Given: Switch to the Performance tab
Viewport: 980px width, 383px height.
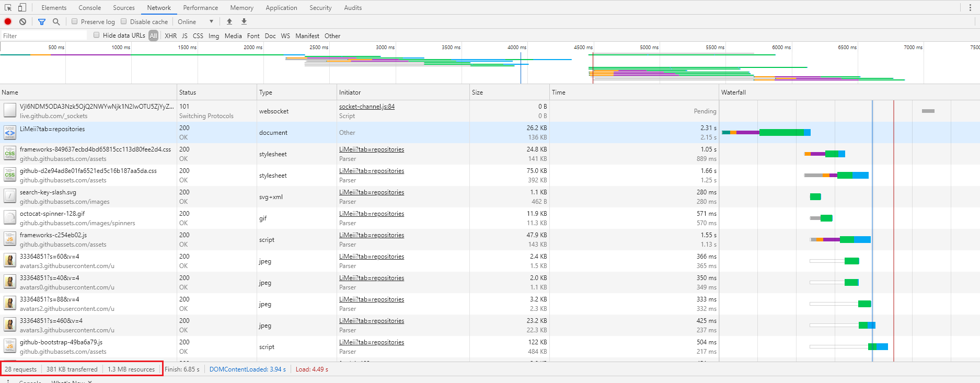Looking at the screenshot, I should [x=201, y=7].
